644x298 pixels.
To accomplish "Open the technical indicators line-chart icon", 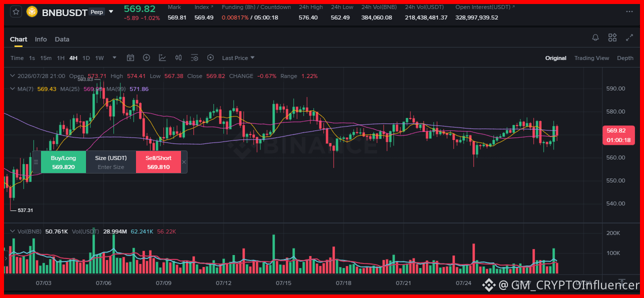I will [x=162, y=58].
